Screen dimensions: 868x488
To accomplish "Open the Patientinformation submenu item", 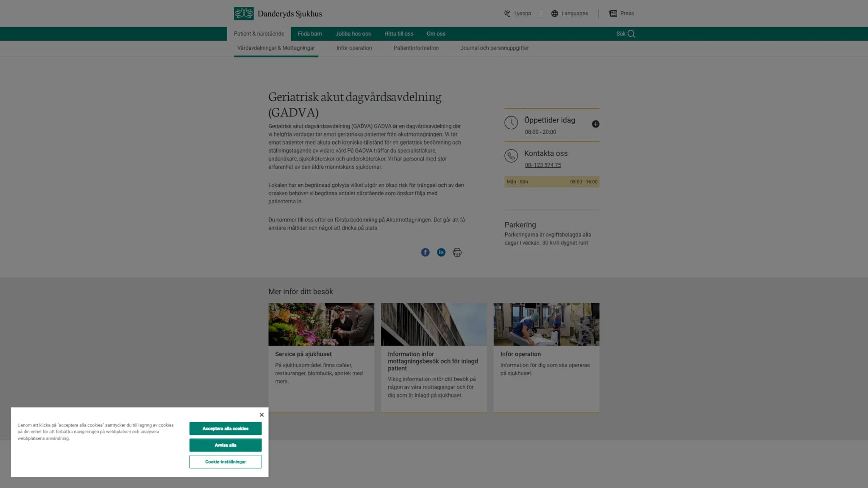I will (416, 48).
